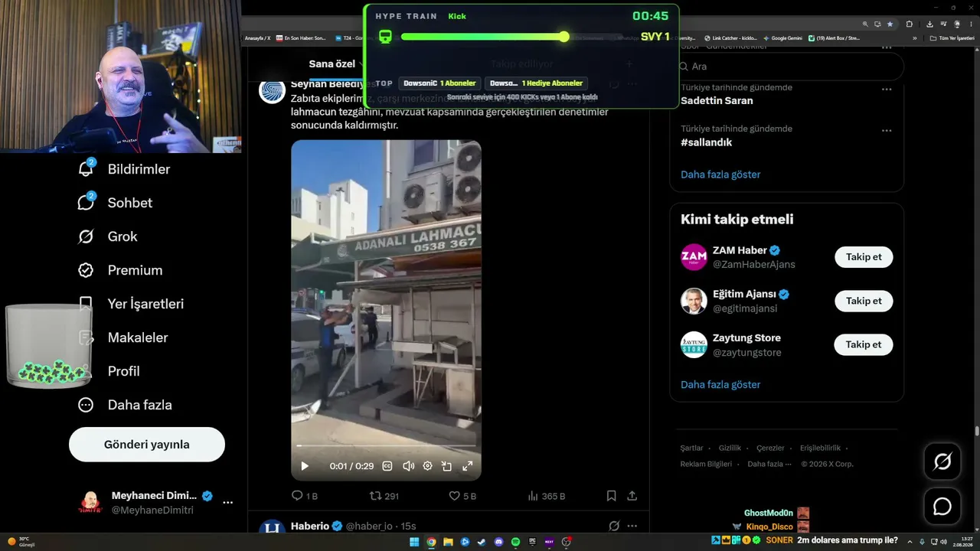Open Grok action on Haberio post
The image size is (980, 551).
pos(613,526)
